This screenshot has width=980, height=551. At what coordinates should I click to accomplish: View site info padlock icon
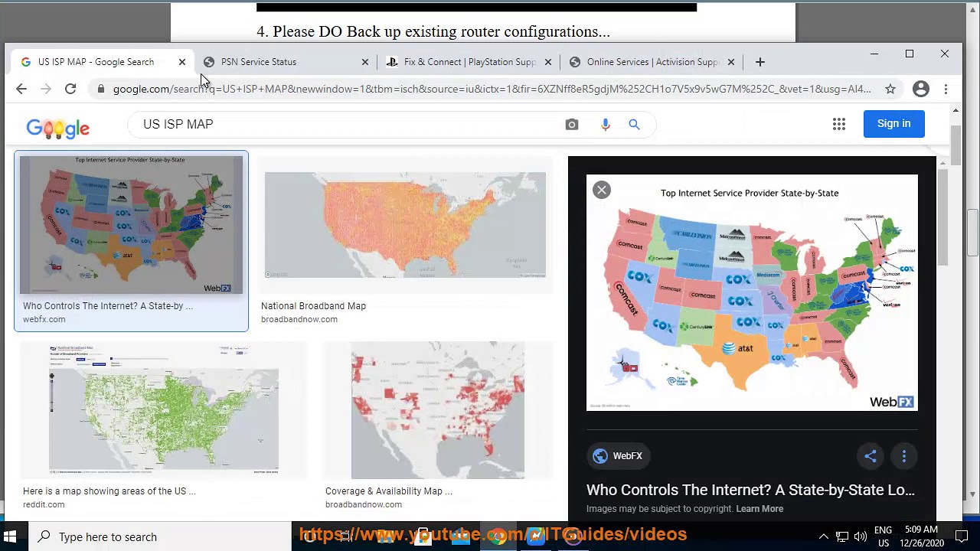[100, 89]
